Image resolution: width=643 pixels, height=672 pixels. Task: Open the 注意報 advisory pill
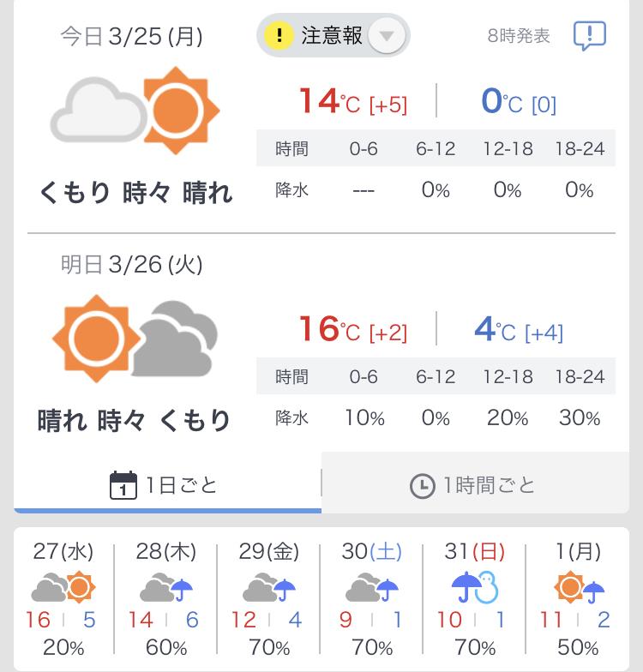tap(333, 36)
